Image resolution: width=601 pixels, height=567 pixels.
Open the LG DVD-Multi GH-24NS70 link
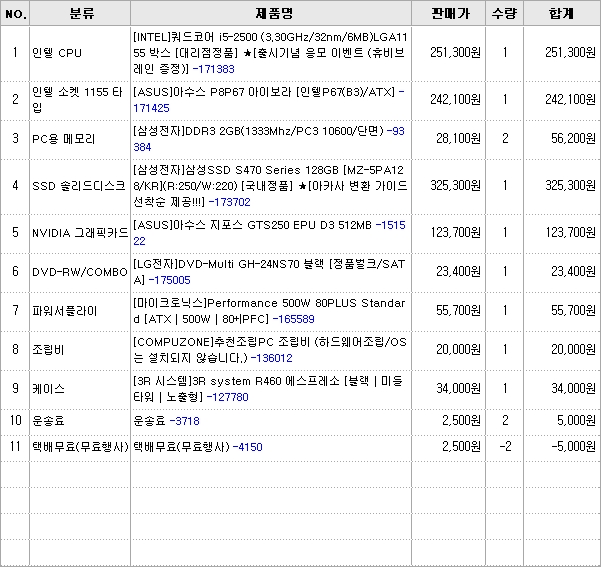click(269, 272)
